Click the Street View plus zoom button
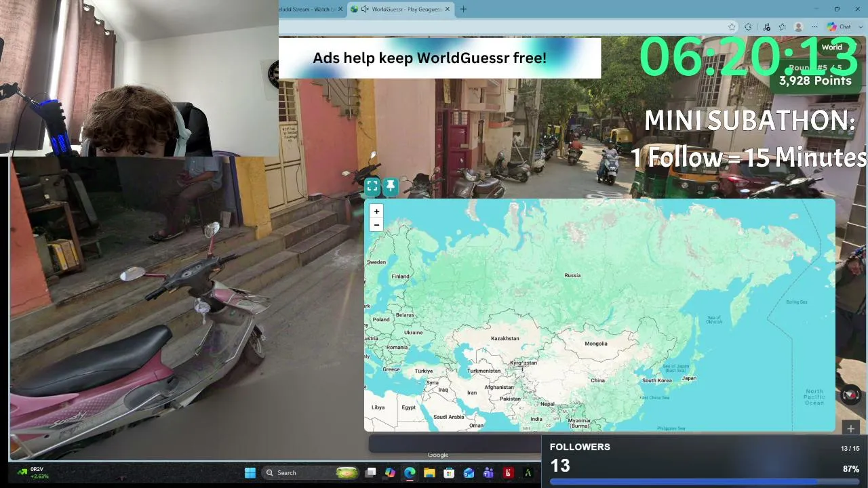Viewport: 868px width, 488px height. pyautogui.click(x=850, y=428)
